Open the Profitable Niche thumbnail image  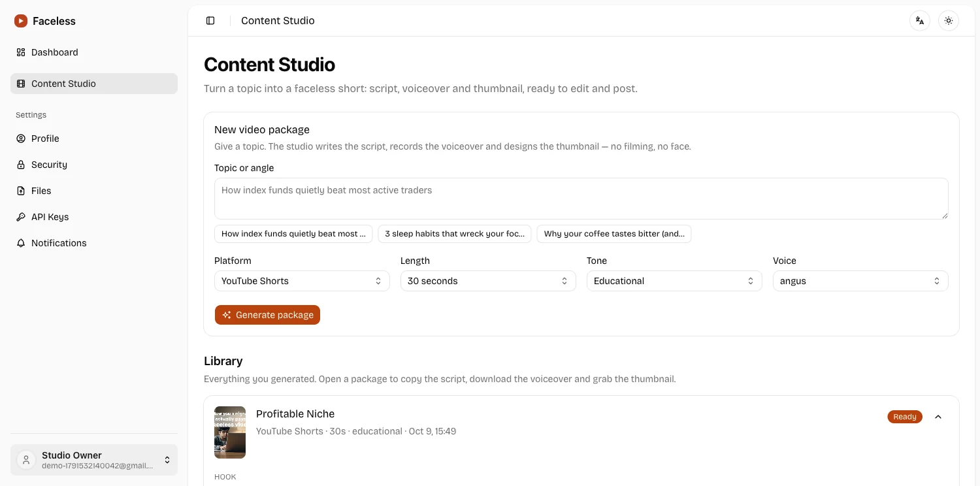pos(230,432)
